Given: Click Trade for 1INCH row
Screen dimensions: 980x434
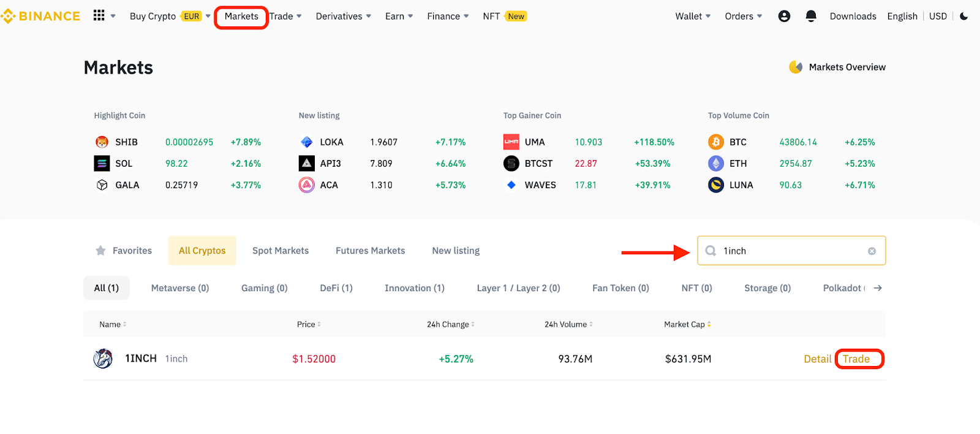Looking at the screenshot, I should [x=856, y=359].
